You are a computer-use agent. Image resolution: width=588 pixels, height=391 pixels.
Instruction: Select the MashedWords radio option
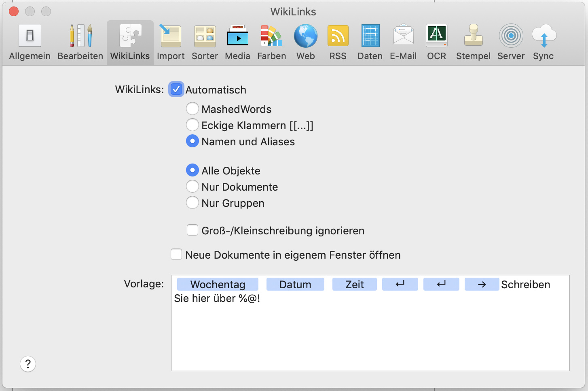(192, 109)
